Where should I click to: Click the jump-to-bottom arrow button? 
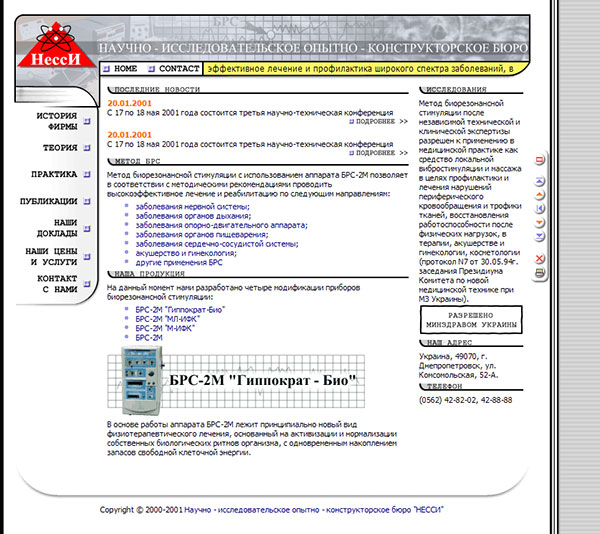(539, 236)
